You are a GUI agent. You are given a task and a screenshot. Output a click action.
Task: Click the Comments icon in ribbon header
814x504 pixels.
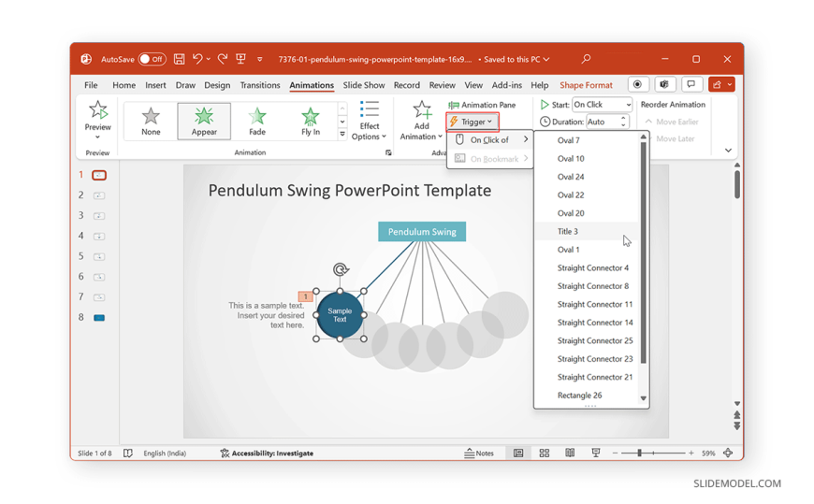click(x=691, y=84)
